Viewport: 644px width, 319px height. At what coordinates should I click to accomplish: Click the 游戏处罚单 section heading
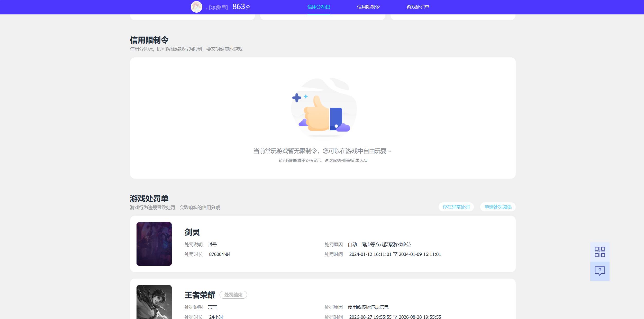pyautogui.click(x=149, y=199)
